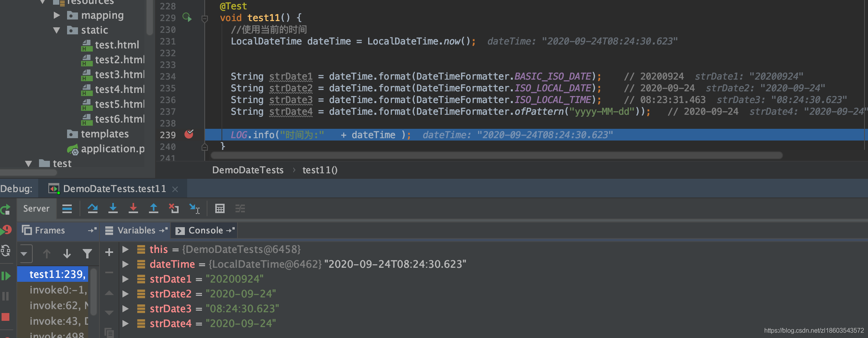Expand the mapping folder
Viewport: 868px width, 338px height.
(57, 15)
